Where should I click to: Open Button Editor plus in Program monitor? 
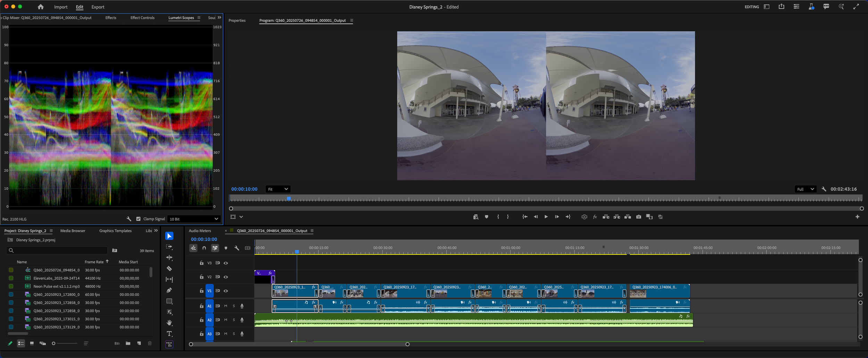857,217
